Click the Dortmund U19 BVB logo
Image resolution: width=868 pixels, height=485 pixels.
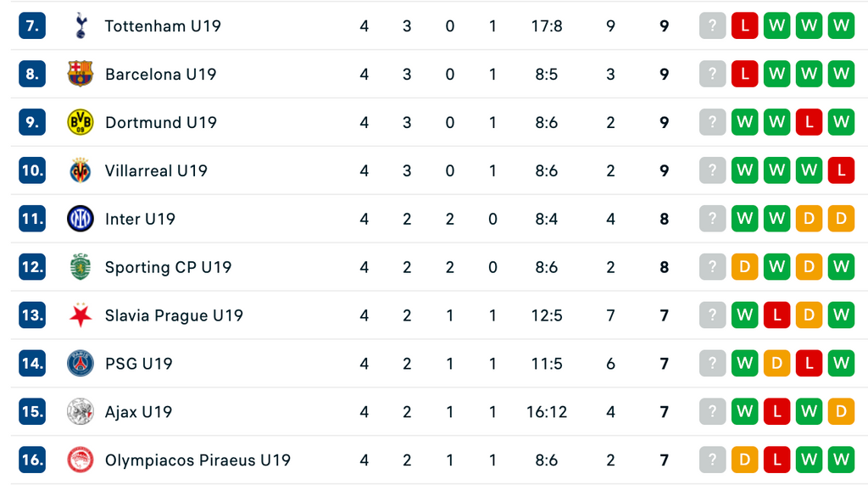tap(81, 122)
